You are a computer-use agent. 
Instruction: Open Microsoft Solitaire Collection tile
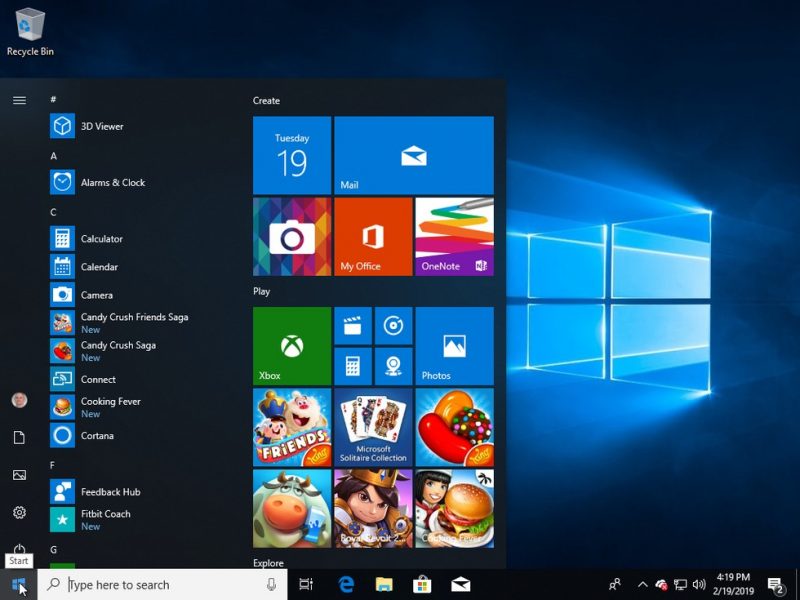click(x=373, y=428)
